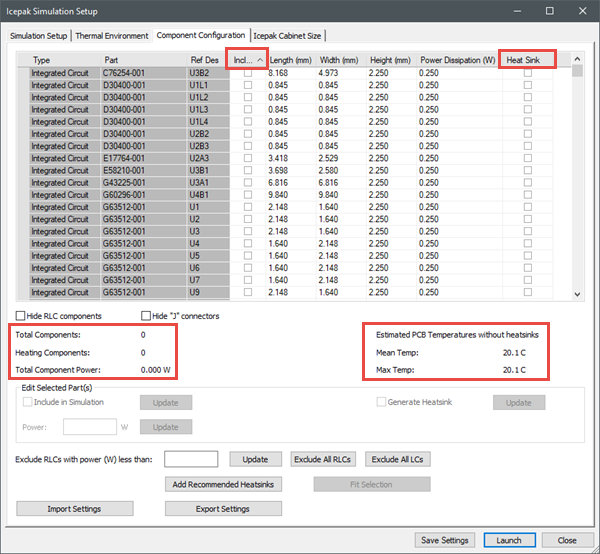Check the include box for U2A3
The width and height of the screenshot is (600, 554).
248,158
